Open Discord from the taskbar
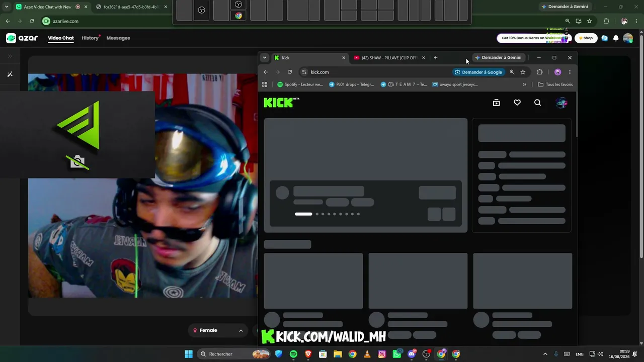This screenshot has height=362, width=644. tap(412, 354)
